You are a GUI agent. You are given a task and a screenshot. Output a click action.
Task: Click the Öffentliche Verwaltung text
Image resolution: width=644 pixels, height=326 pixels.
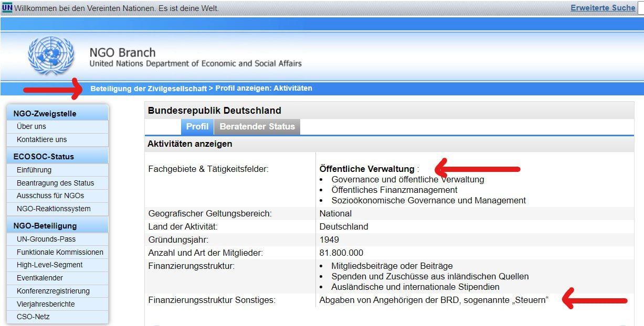coord(367,169)
